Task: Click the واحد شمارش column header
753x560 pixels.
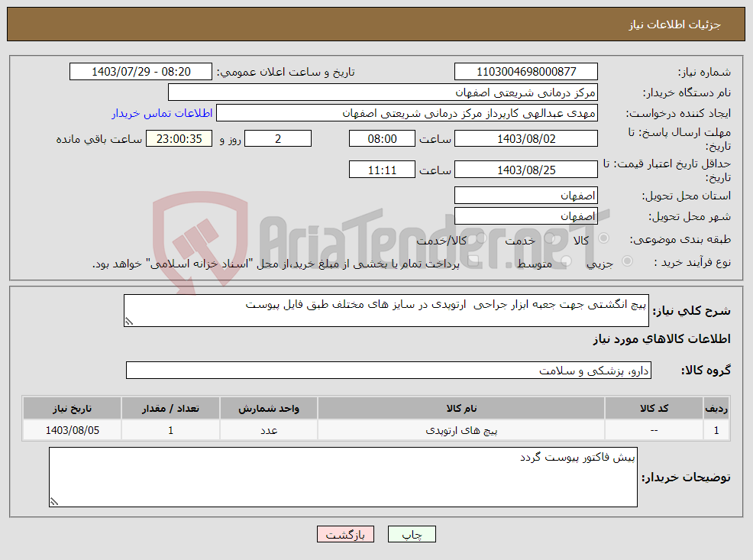Action: coord(269,408)
